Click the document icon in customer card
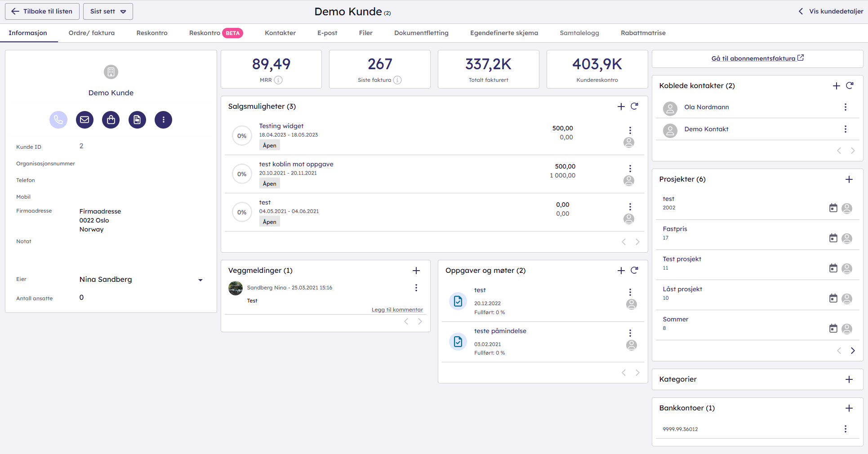This screenshot has width=868, height=454. coord(137,120)
